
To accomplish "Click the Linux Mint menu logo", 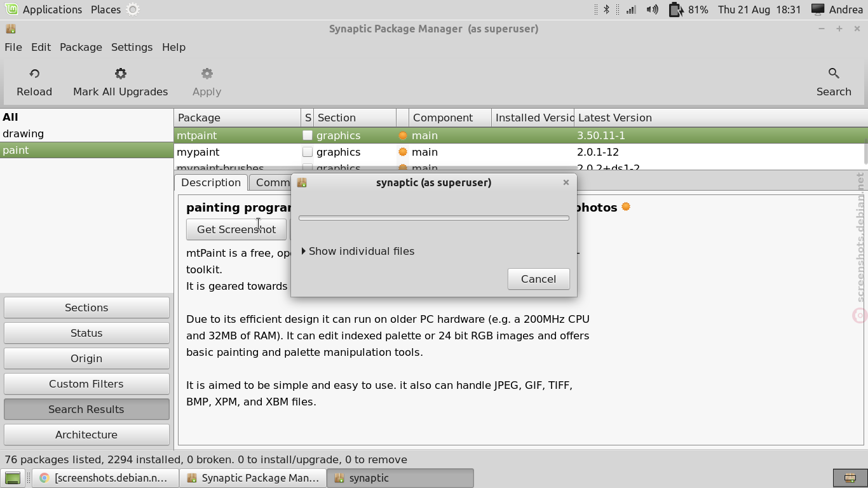I will pyautogui.click(x=11, y=10).
